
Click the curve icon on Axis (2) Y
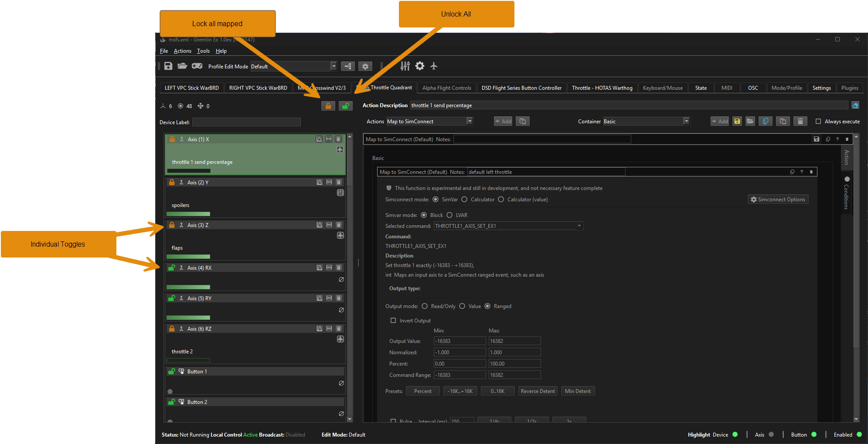pyautogui.click(x=320, y=182)
